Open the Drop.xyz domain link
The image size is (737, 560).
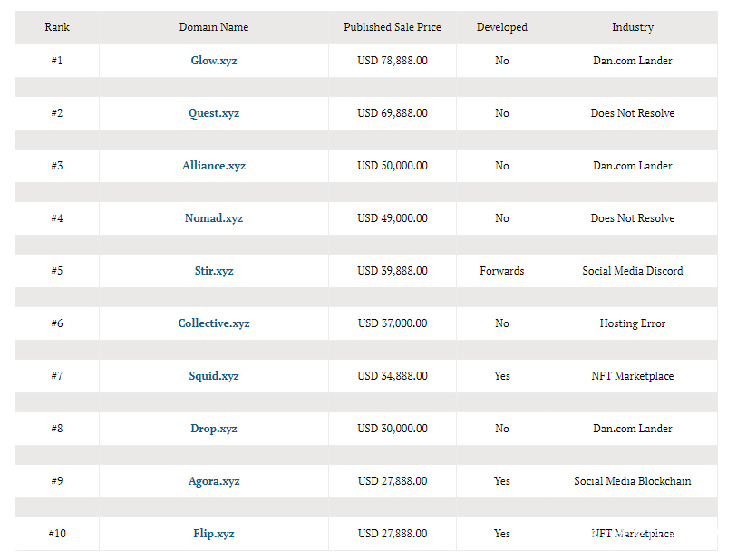pos(213,429)
